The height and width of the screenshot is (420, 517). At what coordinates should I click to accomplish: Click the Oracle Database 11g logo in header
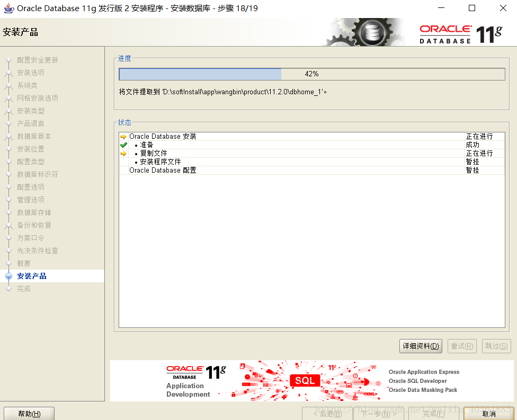tap(461, 34)
